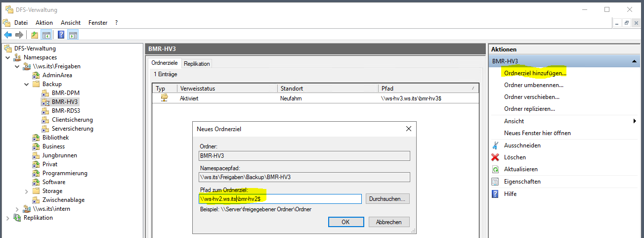Click the Bibliothek folder icon
This screenshot has width=644, height=238.
[x=36, y=138]
